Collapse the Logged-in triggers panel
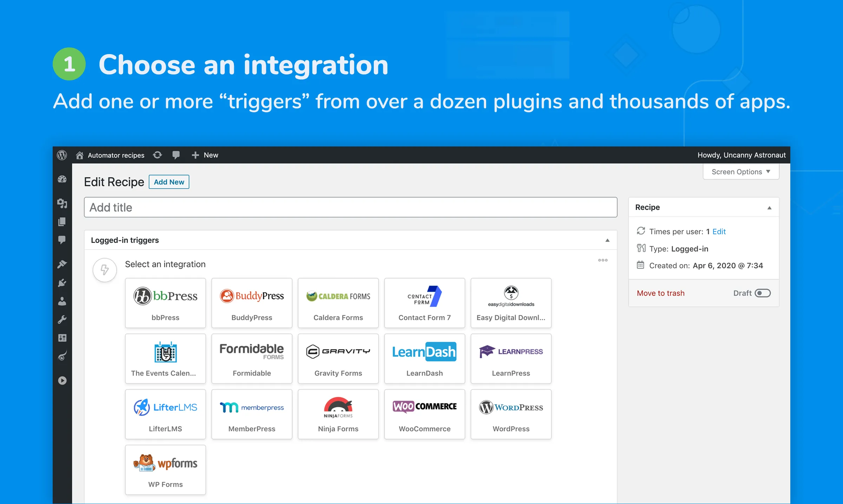843x504 pixels. tap(607, 240)
